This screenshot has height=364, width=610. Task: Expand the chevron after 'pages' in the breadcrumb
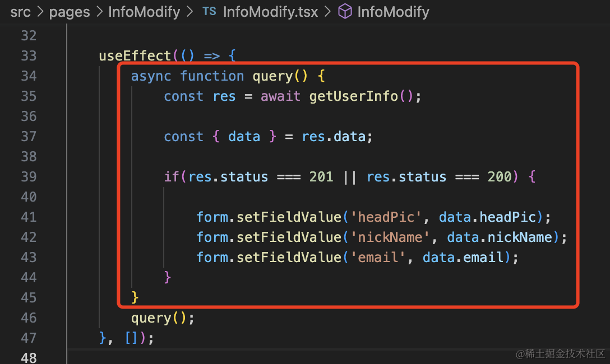click(99, 12)
